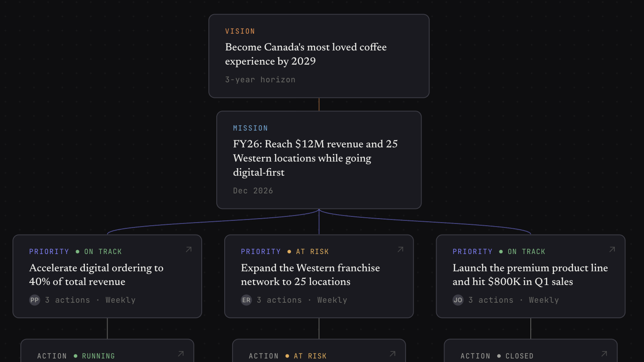Open the Launch premium product line title
The image size is (644, 362).
tap(530, 275)
